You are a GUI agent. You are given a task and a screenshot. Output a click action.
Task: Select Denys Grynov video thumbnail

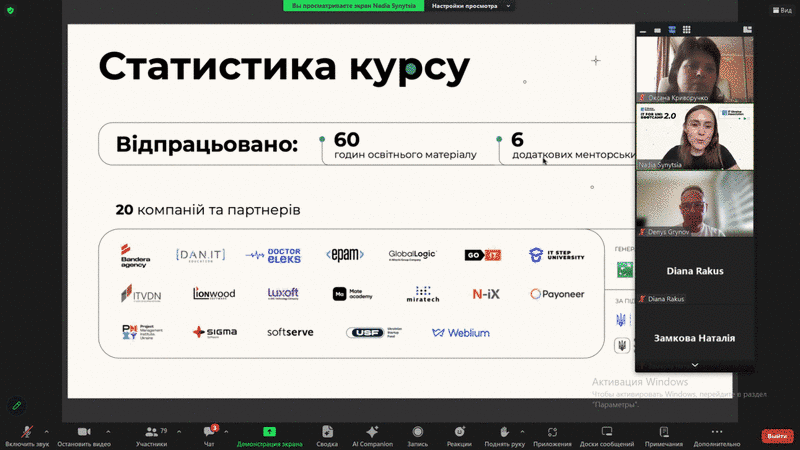(694, 204)
